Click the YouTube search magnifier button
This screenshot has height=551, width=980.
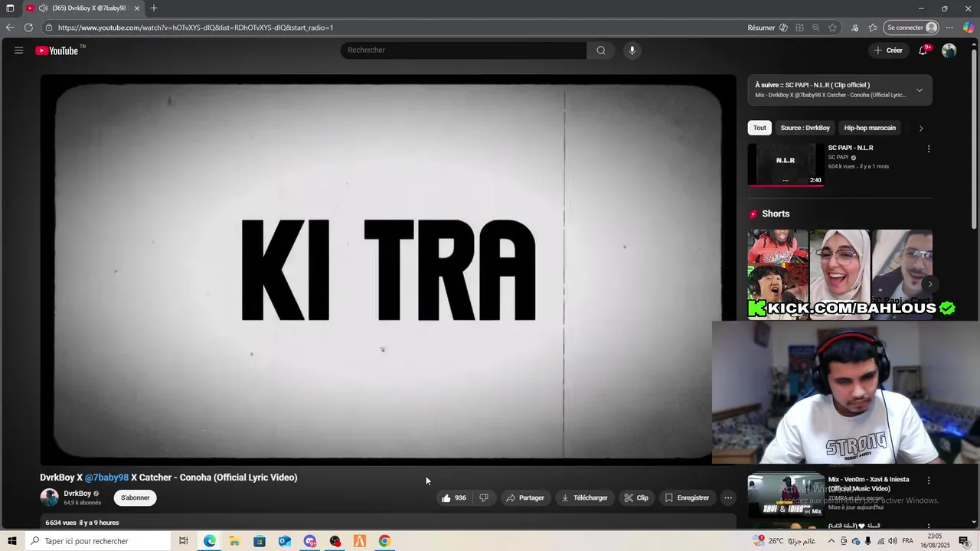coord(601,51)
